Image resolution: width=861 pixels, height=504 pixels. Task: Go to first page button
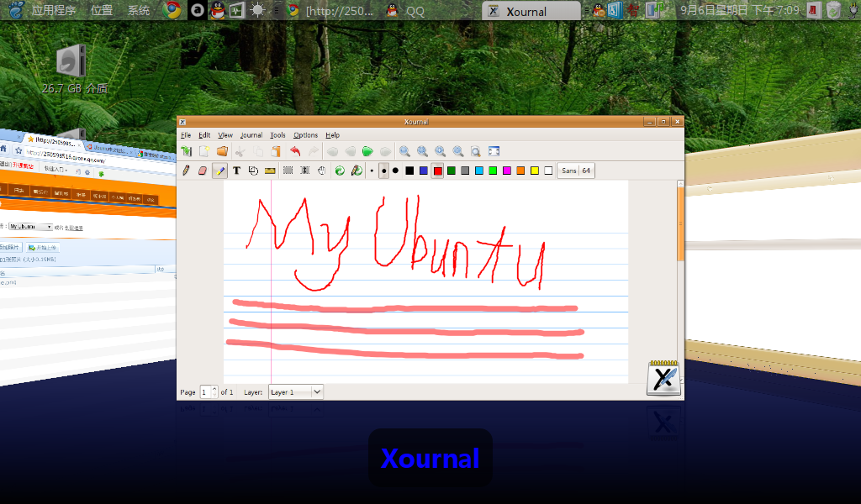click(332, 151)
